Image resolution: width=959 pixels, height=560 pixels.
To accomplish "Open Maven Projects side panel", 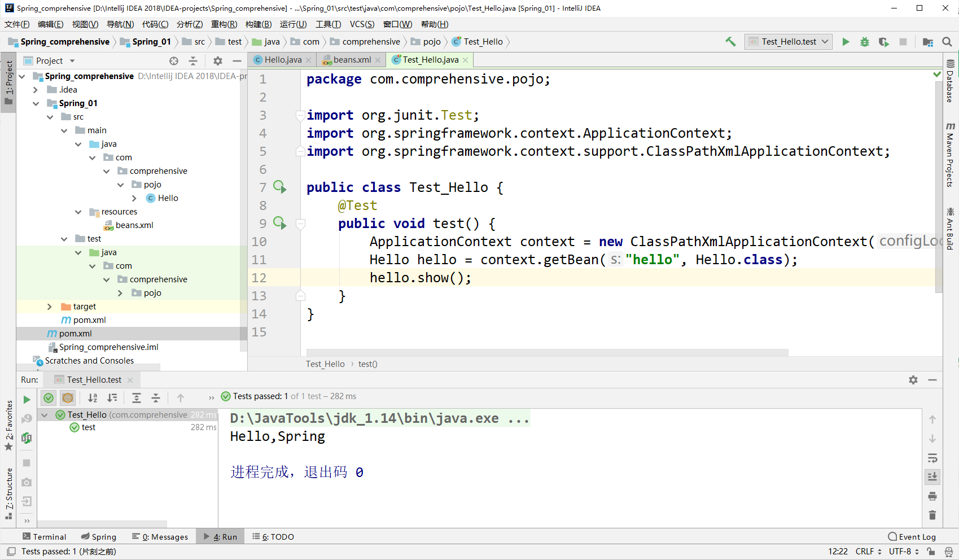I will pos(951,155).
